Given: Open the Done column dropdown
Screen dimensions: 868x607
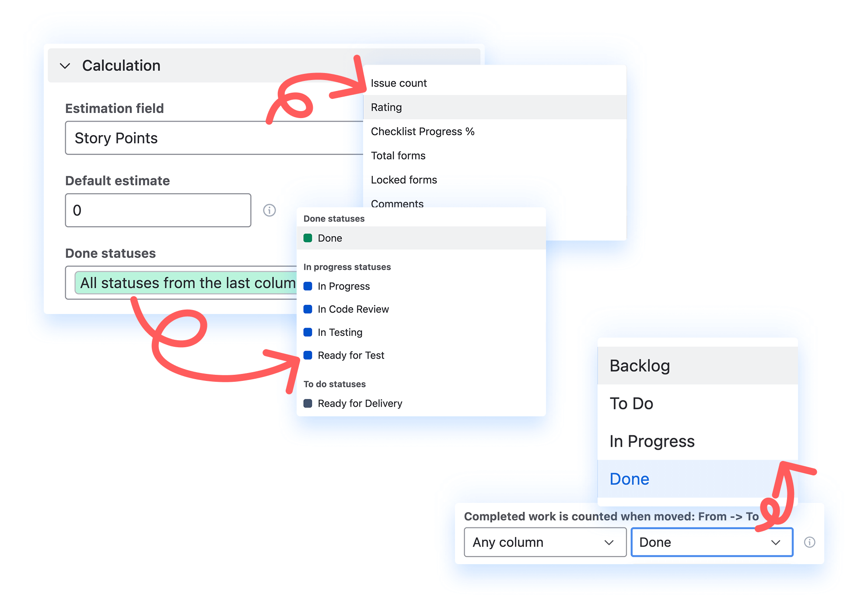Looking at the screenshot, I should point(711,542).
